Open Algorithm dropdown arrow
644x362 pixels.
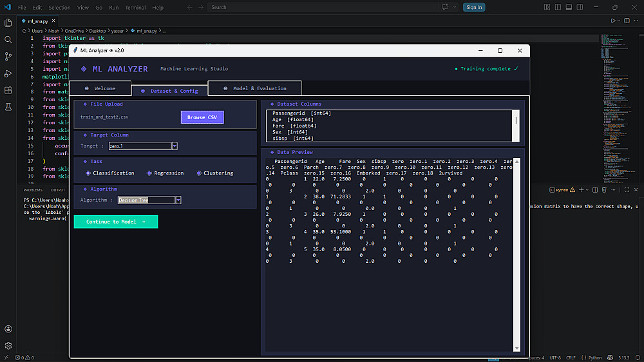178,200
